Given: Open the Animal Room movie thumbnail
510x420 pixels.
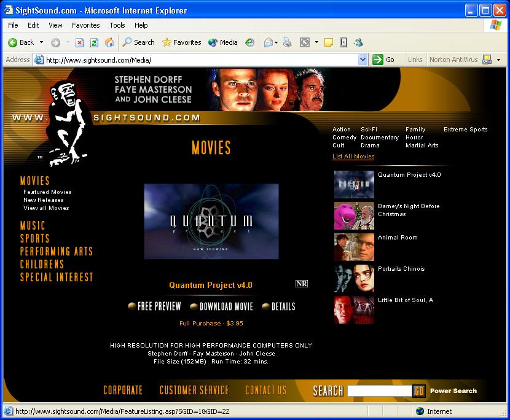Looking at the screenshot, I should [354, 247].
